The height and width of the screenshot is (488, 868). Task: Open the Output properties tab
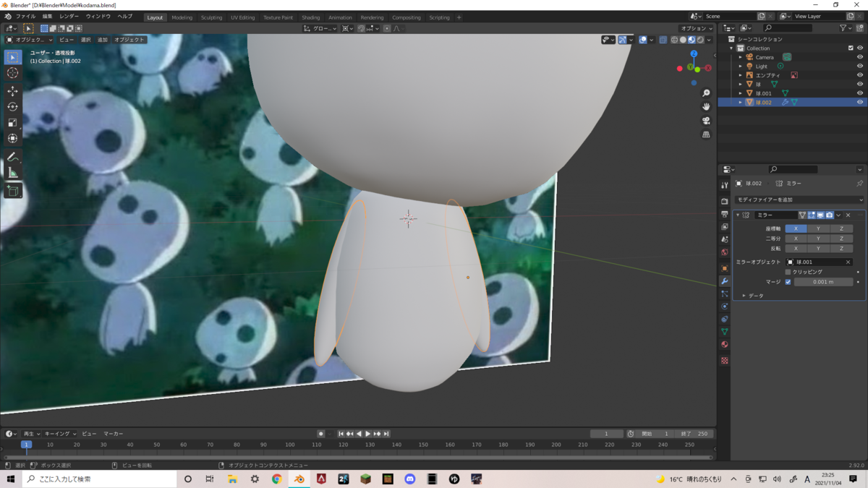click(724, 214)
